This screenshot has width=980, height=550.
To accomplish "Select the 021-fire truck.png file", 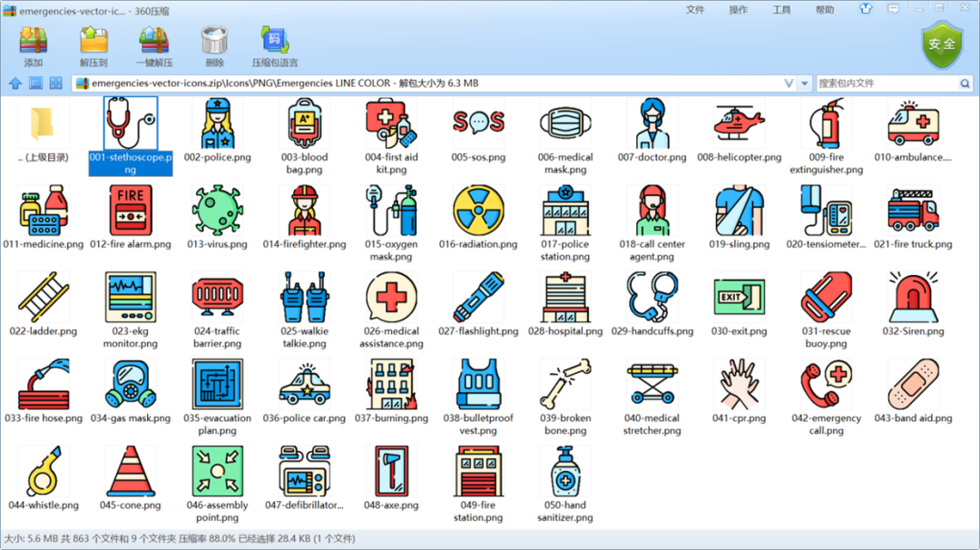I will [x=913, y=218].
